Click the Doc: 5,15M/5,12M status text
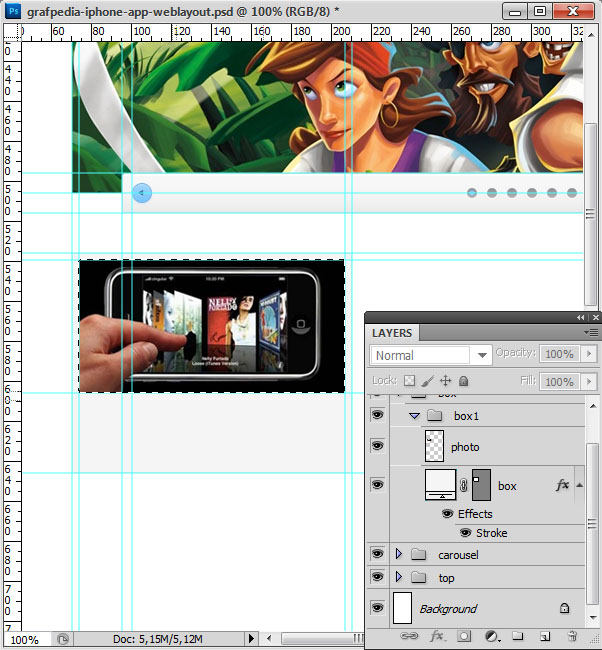Screen dimensions: 602x650 [x=158, y=639]
